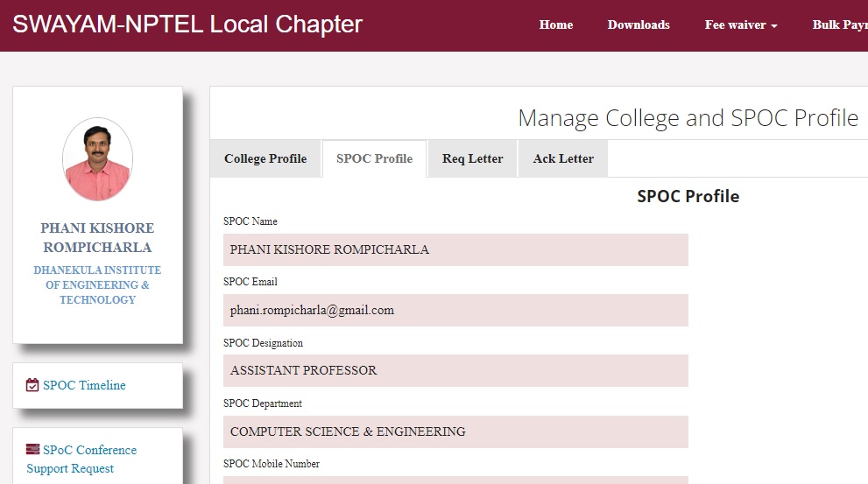Open the Downloads menu item

tap(639, 25)
